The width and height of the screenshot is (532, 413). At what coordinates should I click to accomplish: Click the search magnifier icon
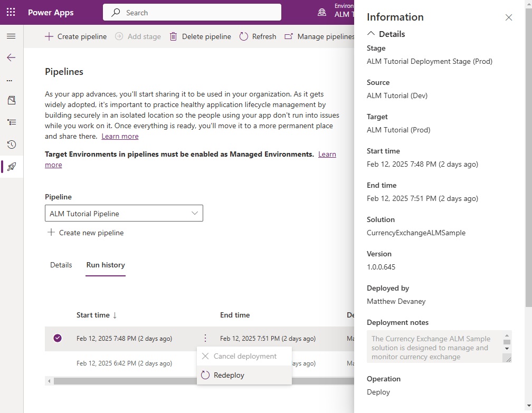click(x=116, y=13)
